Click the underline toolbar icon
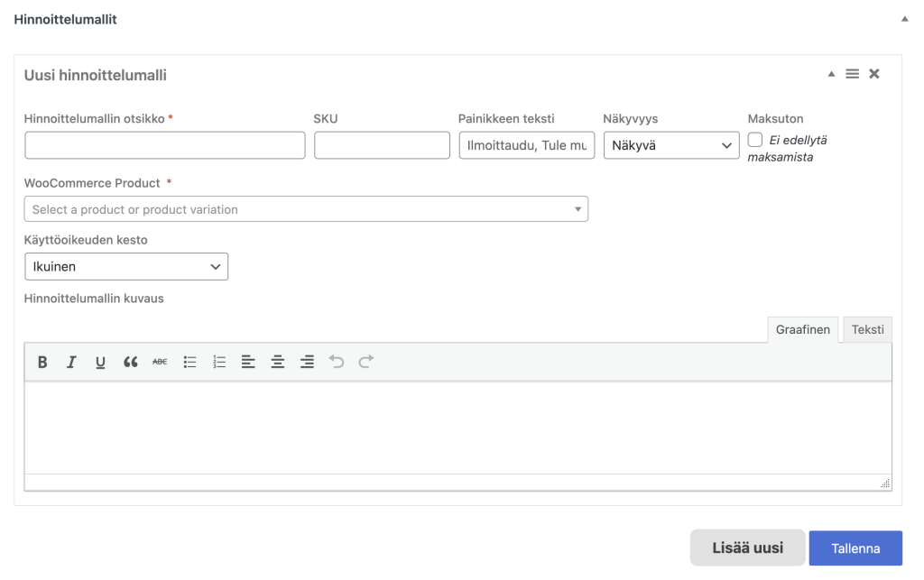The height and width of the screenshot is (580, 924). point(100,362)
